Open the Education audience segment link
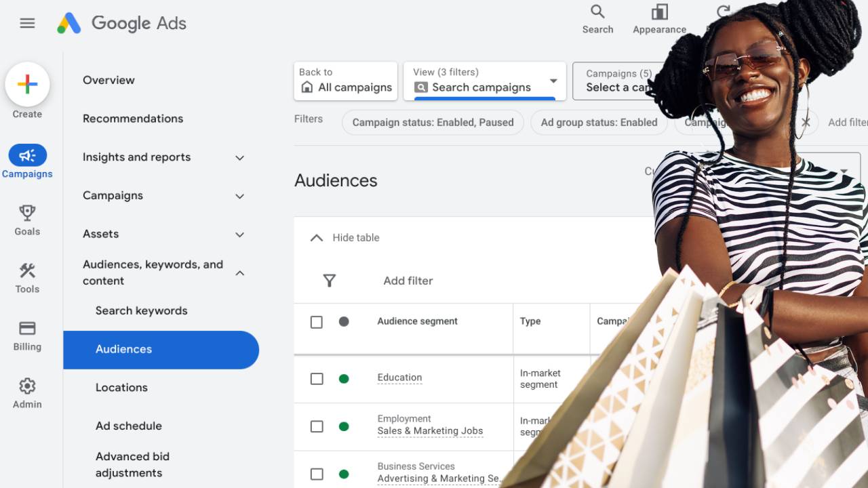The image size is (868, 488). tap(399, 378)
